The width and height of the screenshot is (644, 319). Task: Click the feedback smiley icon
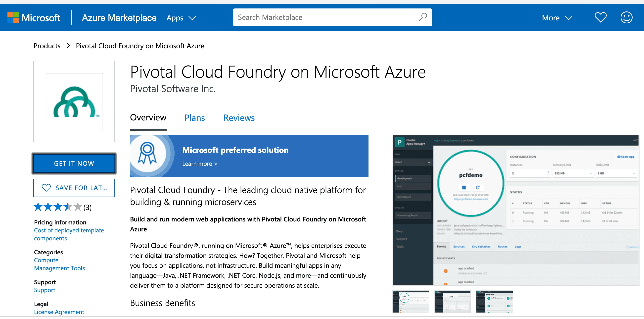(x=627, y=17)
